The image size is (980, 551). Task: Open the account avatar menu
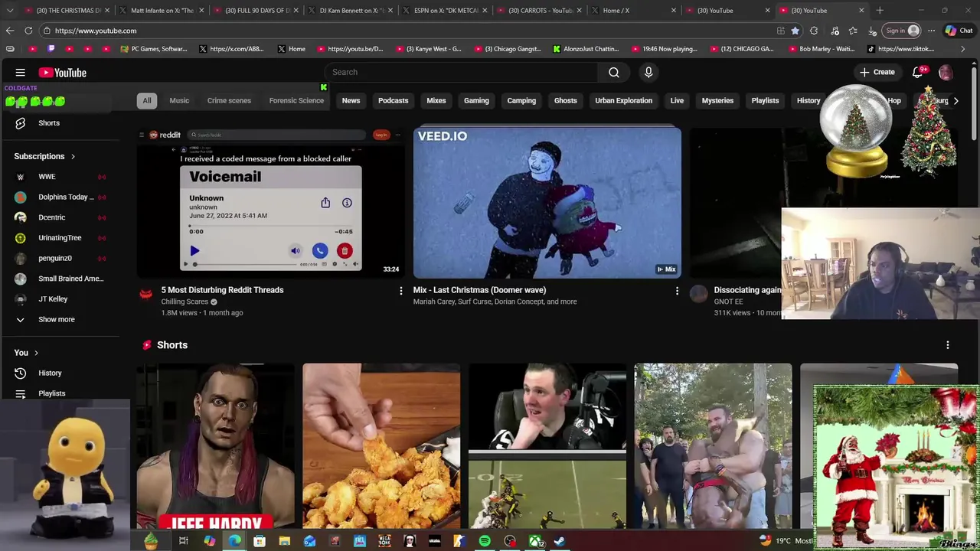[x=946, y=72]
